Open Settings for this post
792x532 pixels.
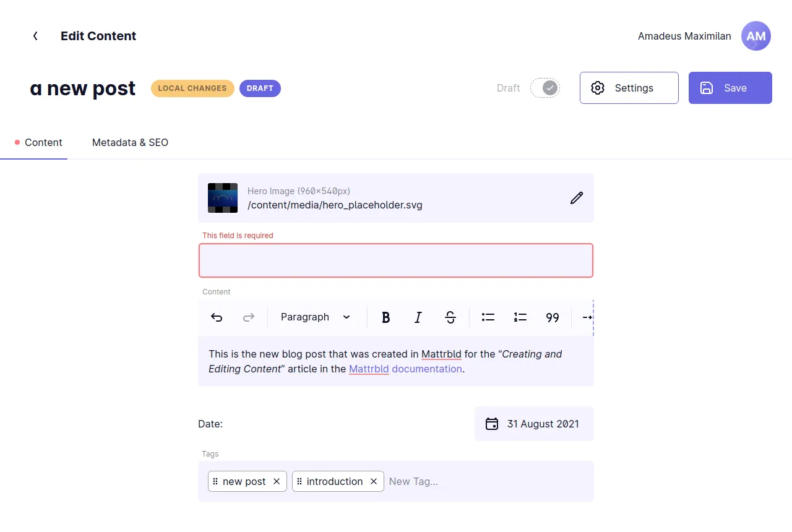[629, 88]
